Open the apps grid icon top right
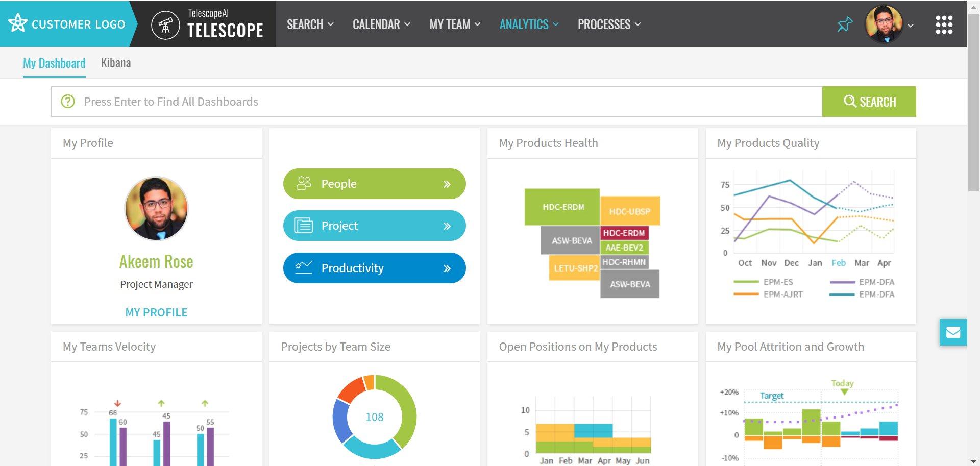This screenshot has height=466, width=980. pos(945,23)
